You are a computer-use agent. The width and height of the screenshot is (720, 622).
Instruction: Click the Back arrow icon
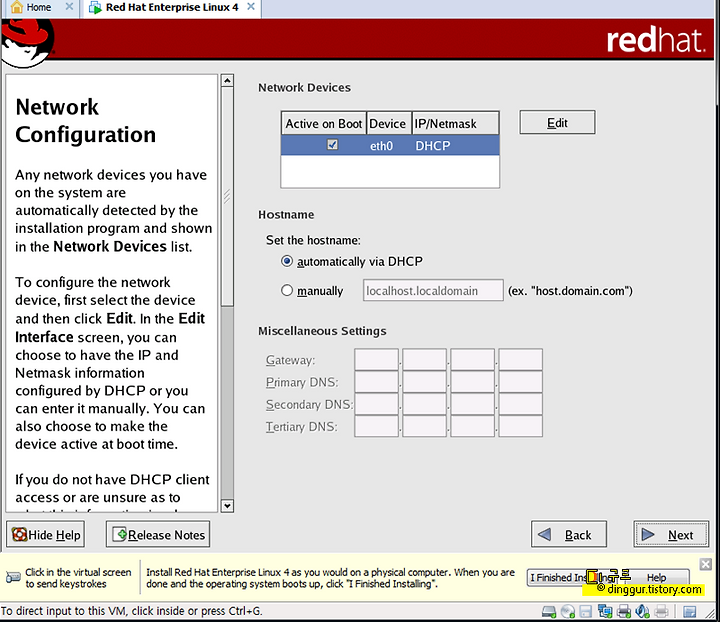pos(544,534)
